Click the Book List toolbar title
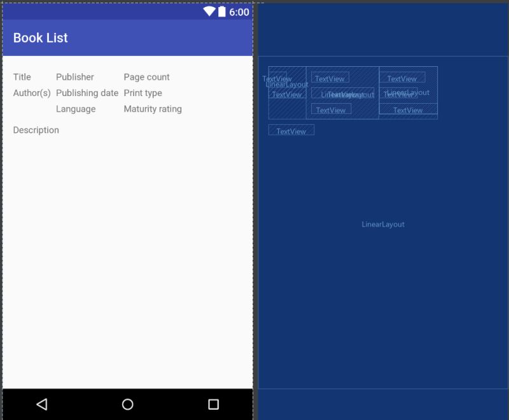Screen dimensions: 509x420 41,38
